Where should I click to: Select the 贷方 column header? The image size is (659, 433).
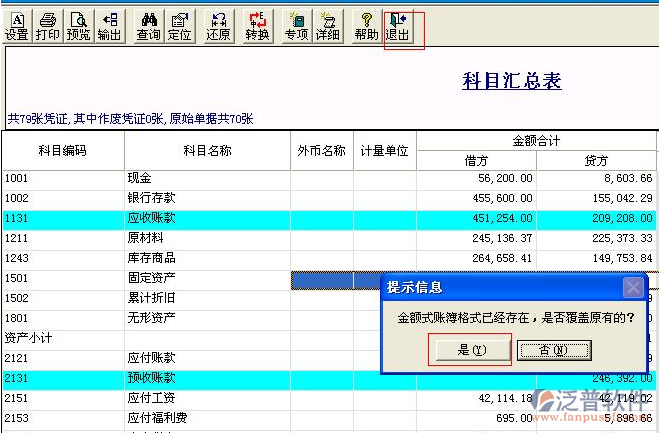point(596,161)
